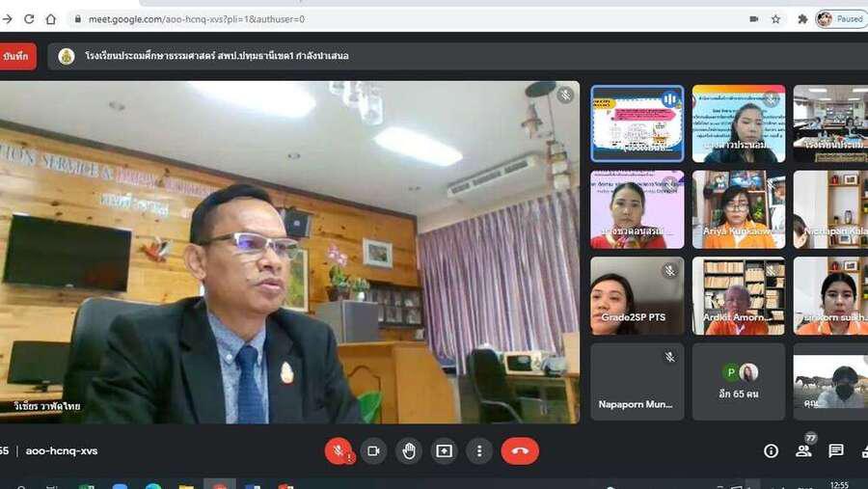
Task: Open the meeting details info icon
Action: tap(771, 450)
